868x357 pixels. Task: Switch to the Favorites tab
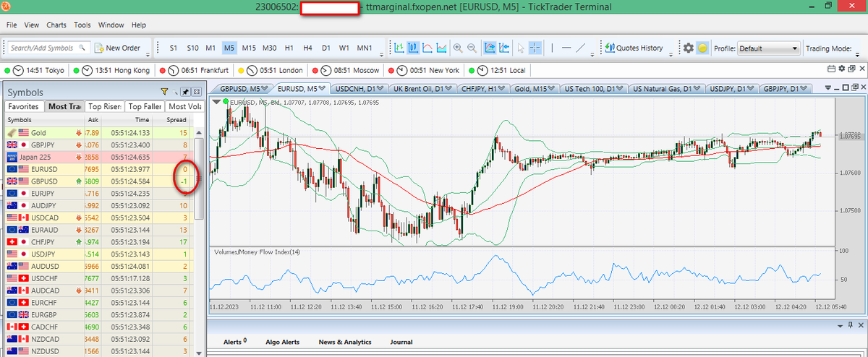click(x=24, y=106)
